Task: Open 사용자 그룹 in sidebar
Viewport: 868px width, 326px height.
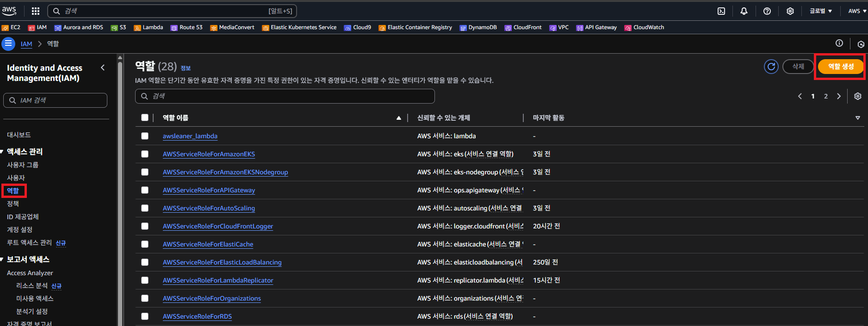Action: point(23,165)
